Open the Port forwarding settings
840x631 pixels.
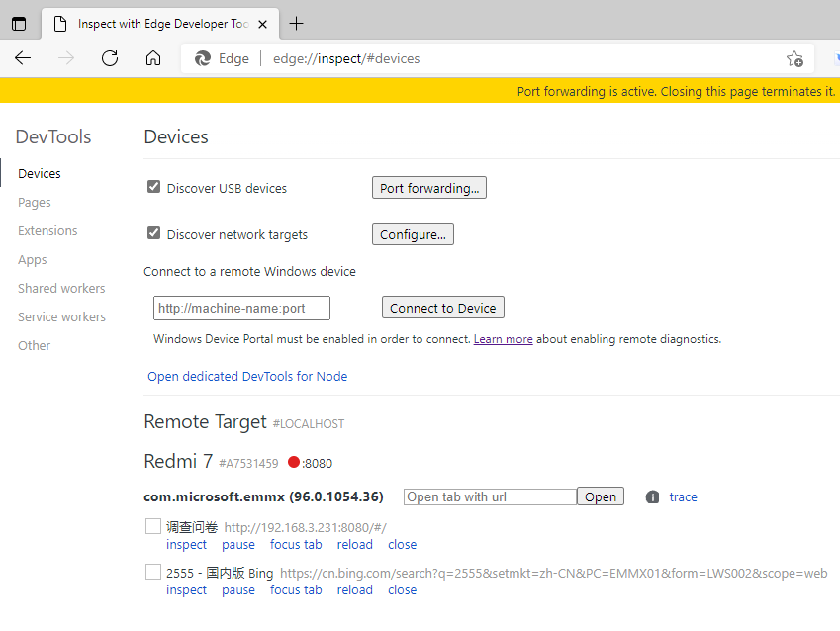point(428,188)
